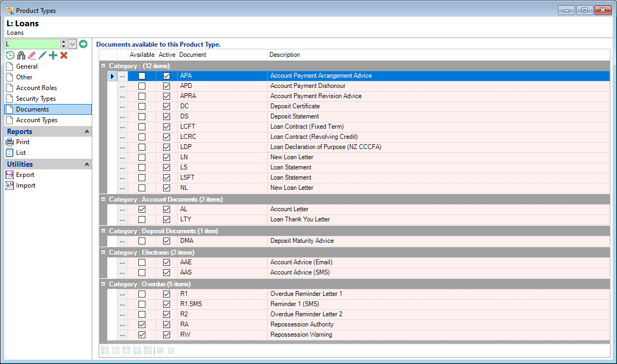Collapse the Overdue category group
The height and width of the screenshot is (364, 617).
104,284
